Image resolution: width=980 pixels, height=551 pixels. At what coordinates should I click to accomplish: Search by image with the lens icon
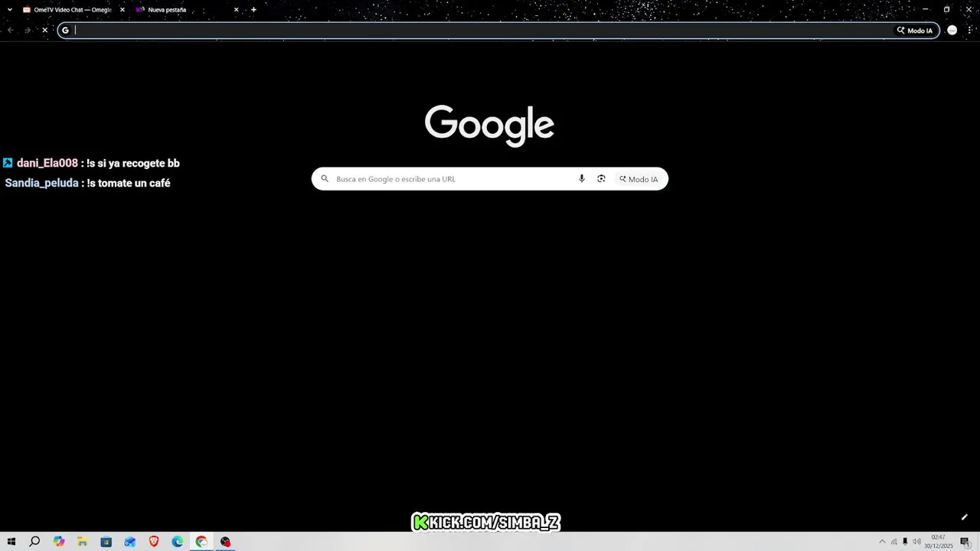[x=601, y=179]
